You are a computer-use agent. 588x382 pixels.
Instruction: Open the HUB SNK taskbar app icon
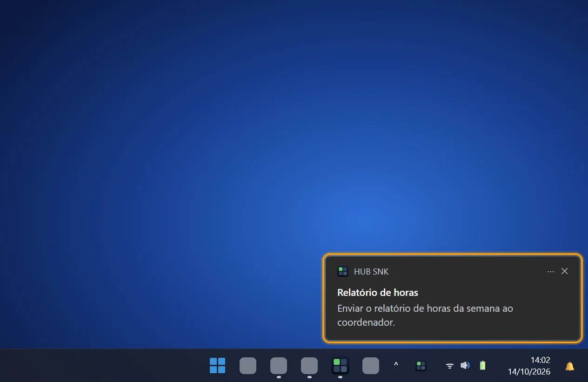pyautogui.click(x=340, y=366)
